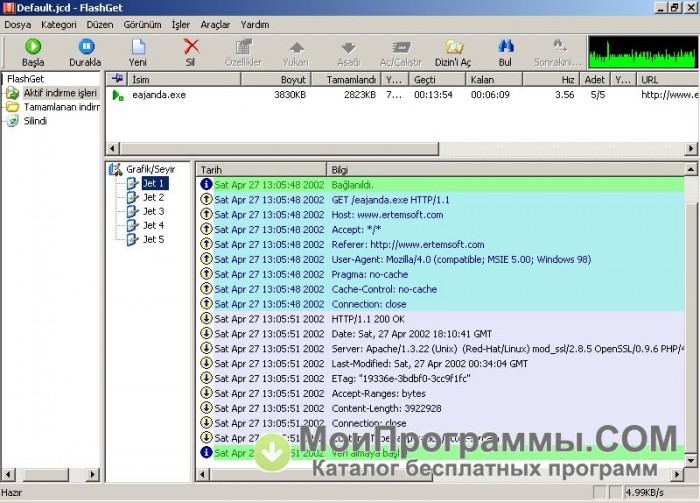
Task: Move job down with Aşağı
Action: (x=348, y=52)
